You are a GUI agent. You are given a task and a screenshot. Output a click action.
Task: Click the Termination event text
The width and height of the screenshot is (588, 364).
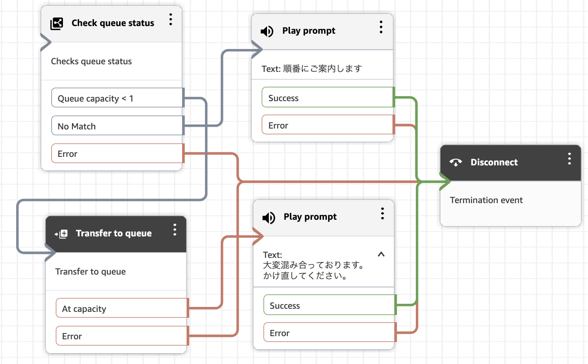click(x=486, y=200)
